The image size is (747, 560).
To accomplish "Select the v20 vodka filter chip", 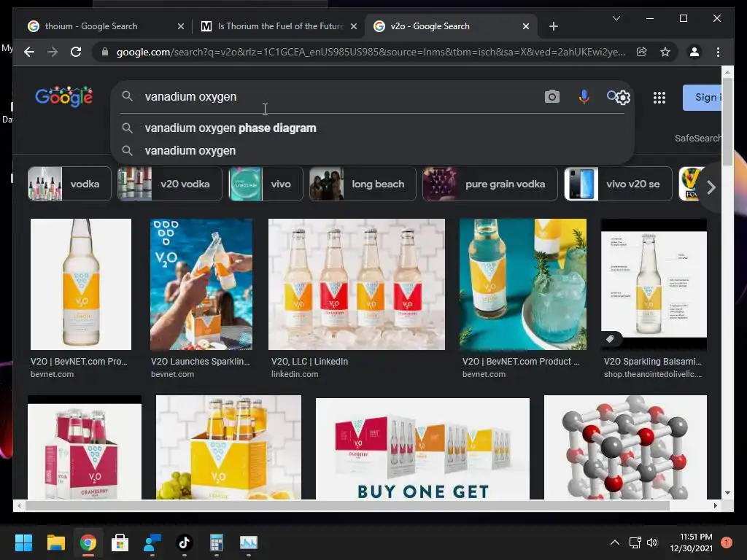I will [169, 184].
